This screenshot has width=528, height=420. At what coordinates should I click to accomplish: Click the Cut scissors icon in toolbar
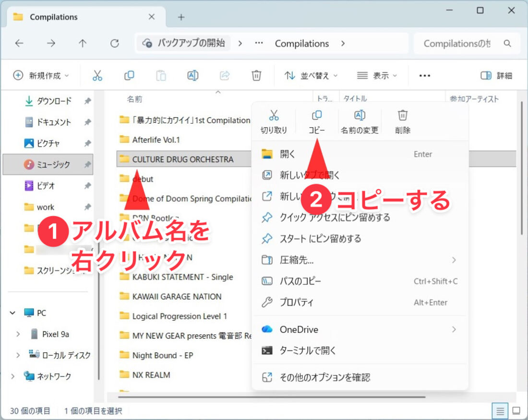(97, 75)
